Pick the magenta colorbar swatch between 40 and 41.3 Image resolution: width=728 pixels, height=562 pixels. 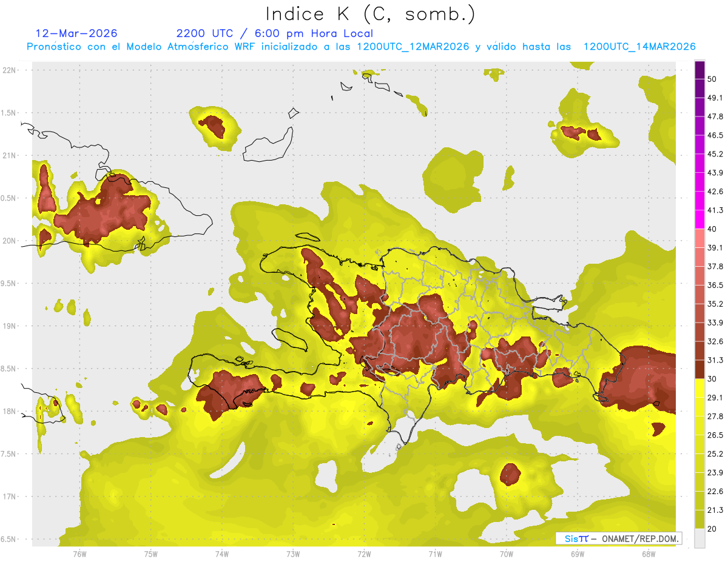700,219
